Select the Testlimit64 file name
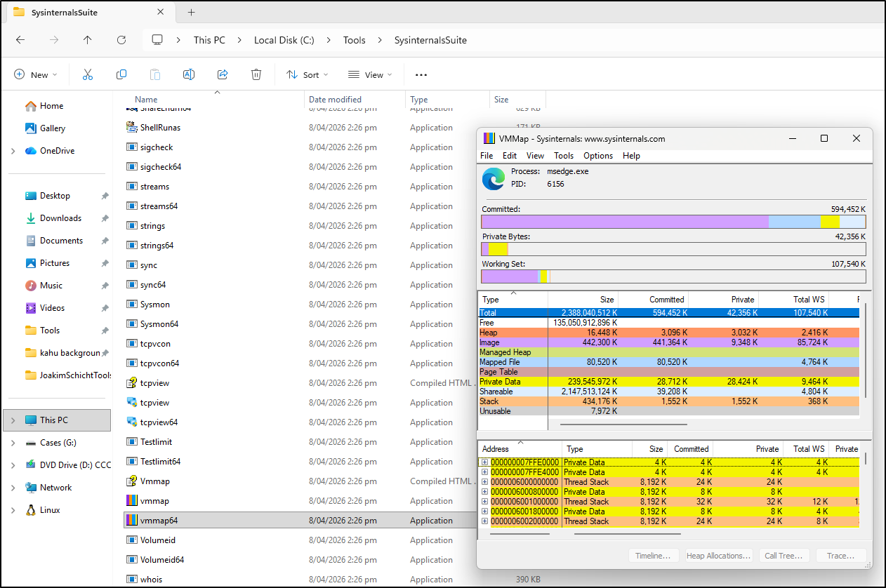The height and width of the screenshot is (588, 886). pyautogui.click(x=160, y=462)
